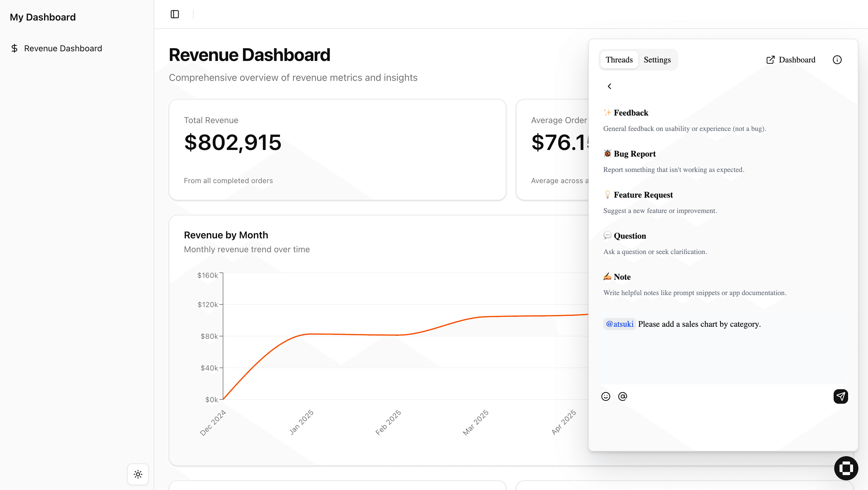This screenshot has width=868, height=490.
Task: Click the @ mention icon
Action: 622,396
